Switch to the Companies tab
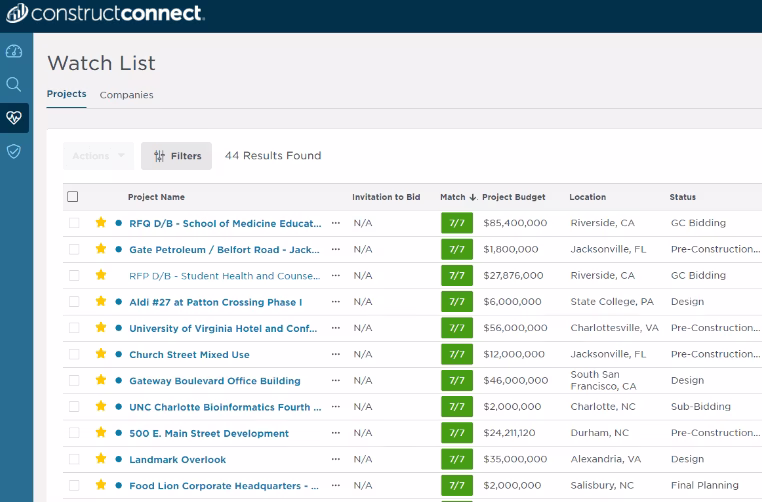This screenshot has height=502, width=762. click(x=126, y=95)
